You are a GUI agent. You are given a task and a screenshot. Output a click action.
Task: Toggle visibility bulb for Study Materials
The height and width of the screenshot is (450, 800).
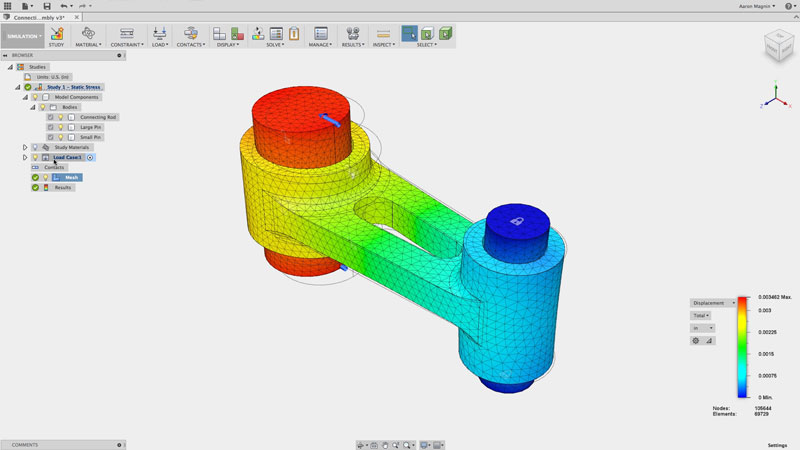35,147
